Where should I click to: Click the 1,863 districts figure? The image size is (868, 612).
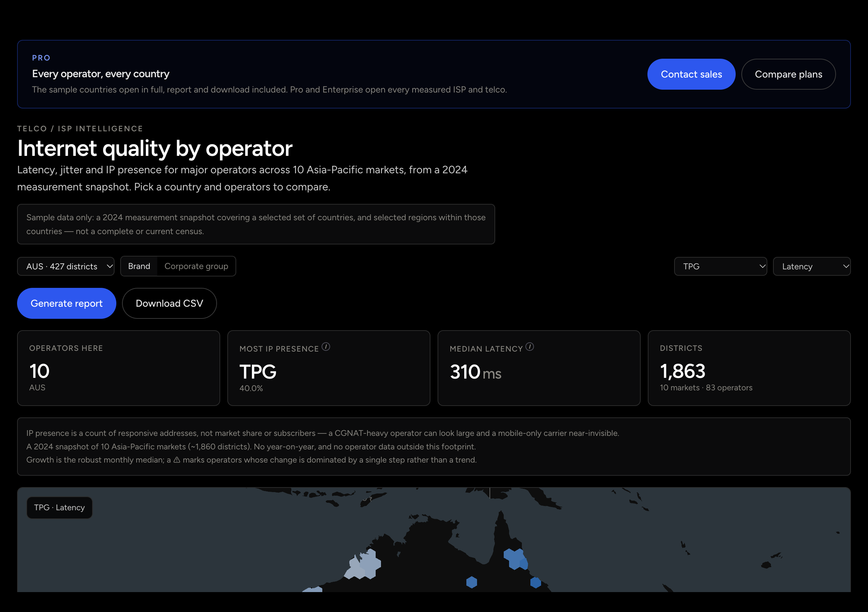click(x=682, y=371)
